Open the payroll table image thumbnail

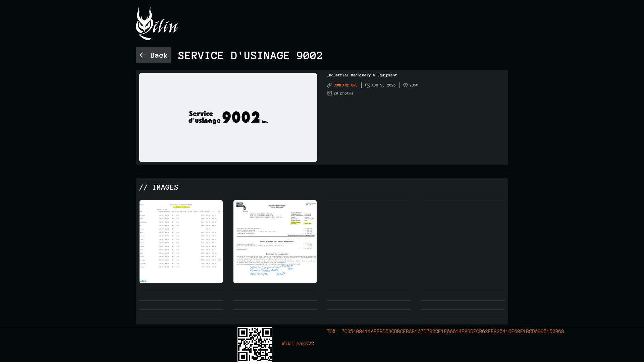pos(181,242)
